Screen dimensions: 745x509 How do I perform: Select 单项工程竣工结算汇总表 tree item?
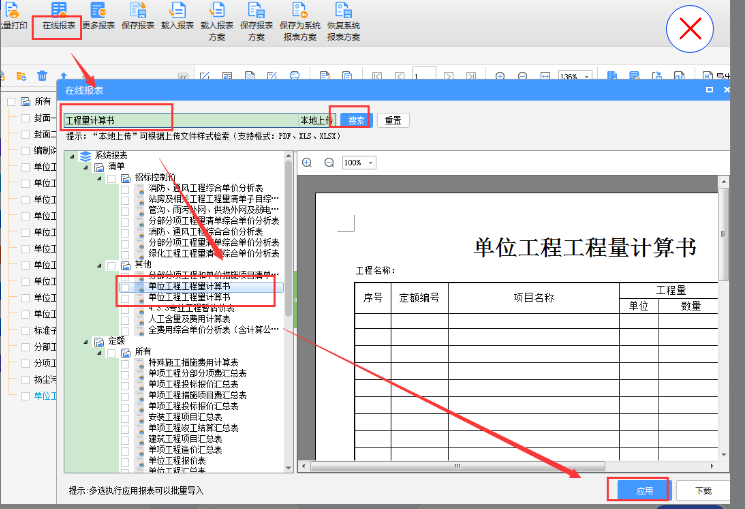click(193, 428)
